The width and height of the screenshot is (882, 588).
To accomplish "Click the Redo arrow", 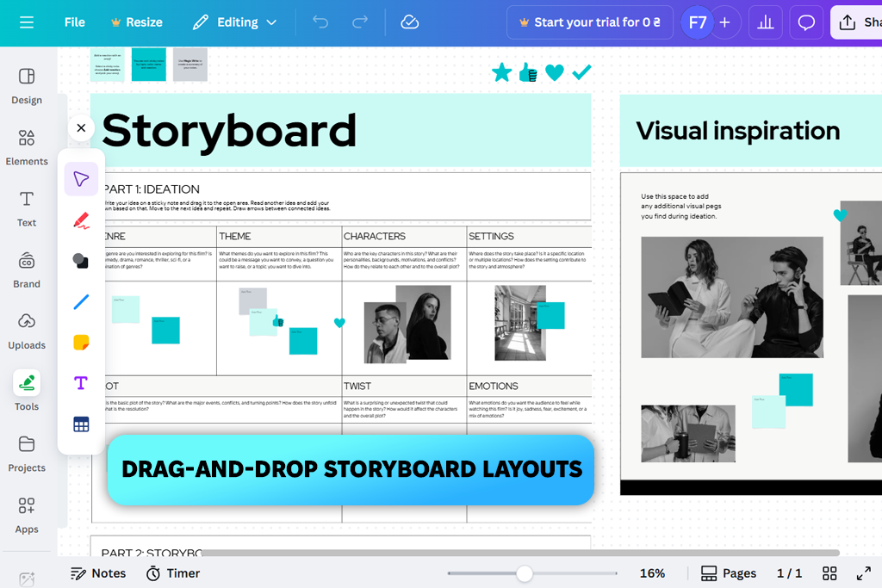I will pyautogui.click(x=360, y=22).
